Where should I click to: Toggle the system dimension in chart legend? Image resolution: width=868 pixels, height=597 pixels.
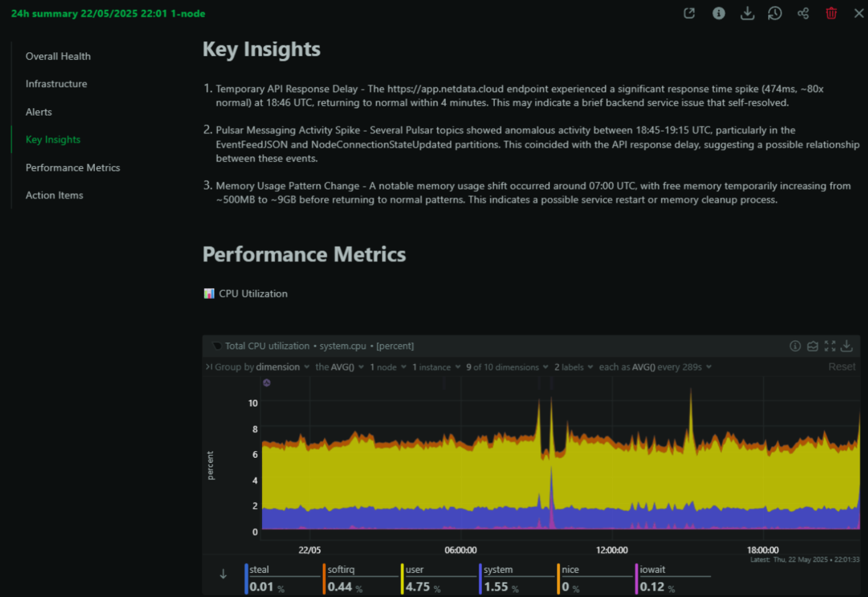[498, 570]
